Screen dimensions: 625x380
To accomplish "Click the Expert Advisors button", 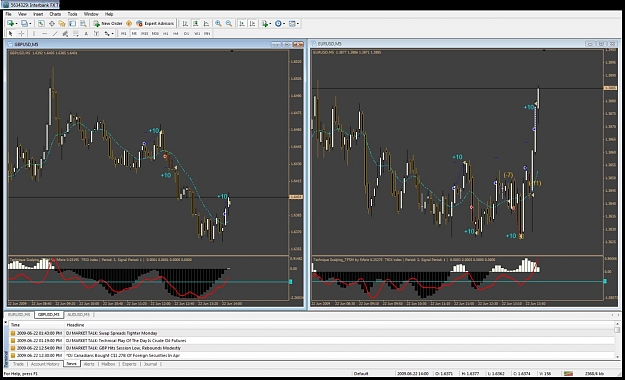I will 155,24.
